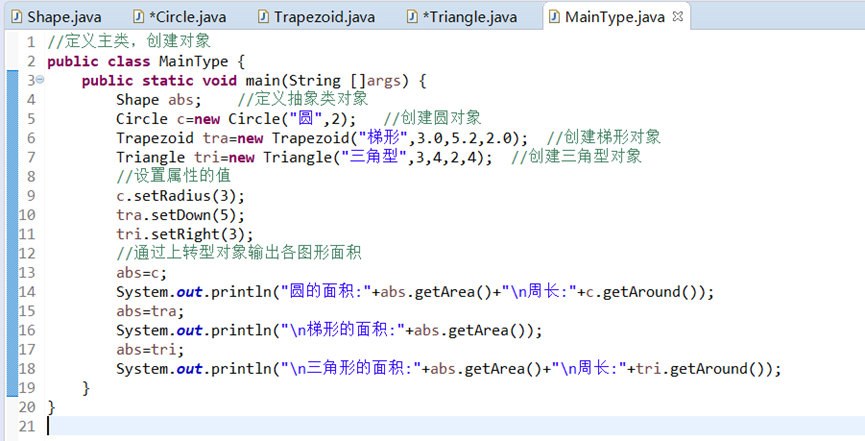The width and height of the screenshot is (865, 441).
Task: Click the string "\n梯形的面积:" on line 16
Action: [344, 330]
